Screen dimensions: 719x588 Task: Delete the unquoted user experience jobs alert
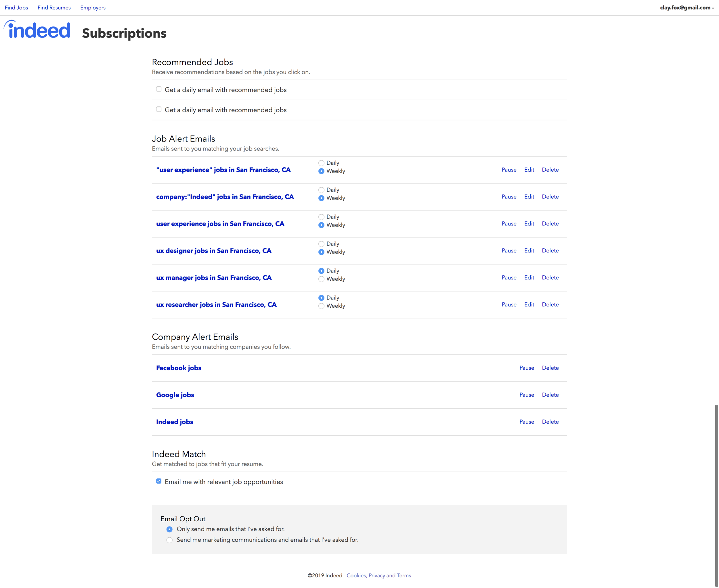(x=550, y=223)
